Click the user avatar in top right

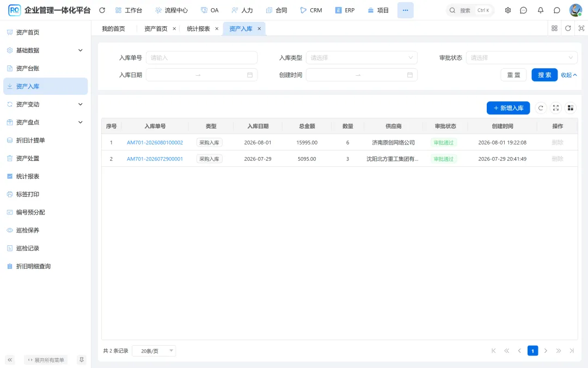coord(575,10)
